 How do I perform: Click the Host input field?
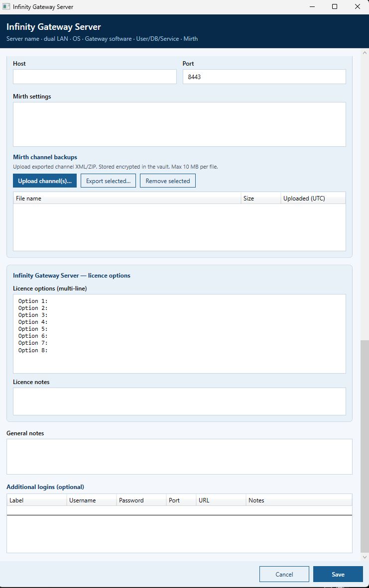coord(95,77)
